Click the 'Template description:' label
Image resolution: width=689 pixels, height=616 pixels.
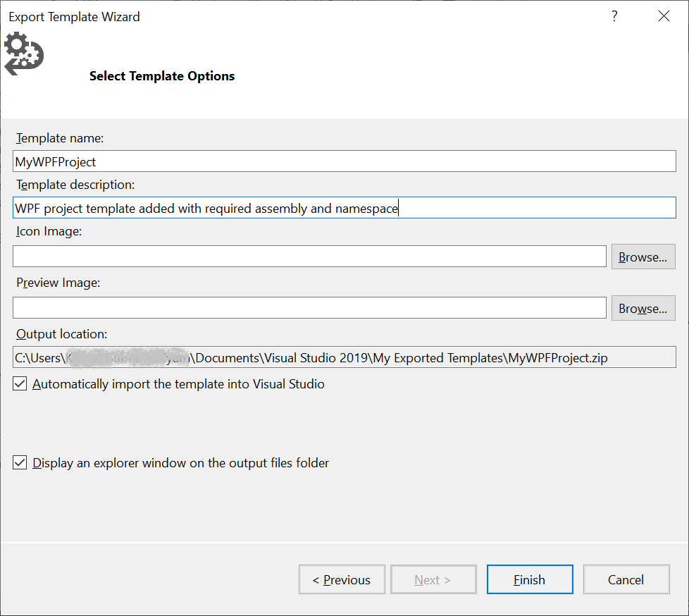pyautogui.click(x=75, y=185)
